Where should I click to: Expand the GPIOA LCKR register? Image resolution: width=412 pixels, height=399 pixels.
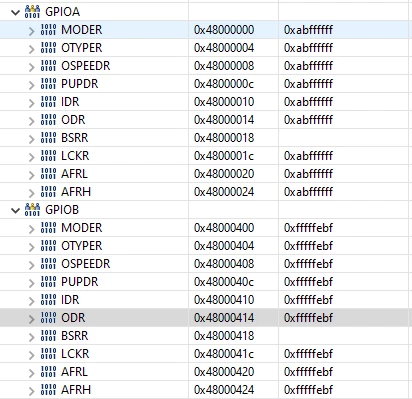(32, 157)
